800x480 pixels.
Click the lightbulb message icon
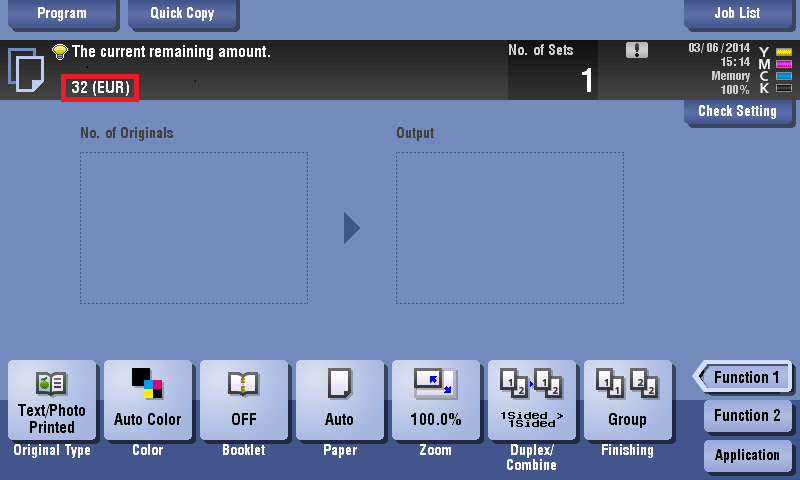(59, 51)
